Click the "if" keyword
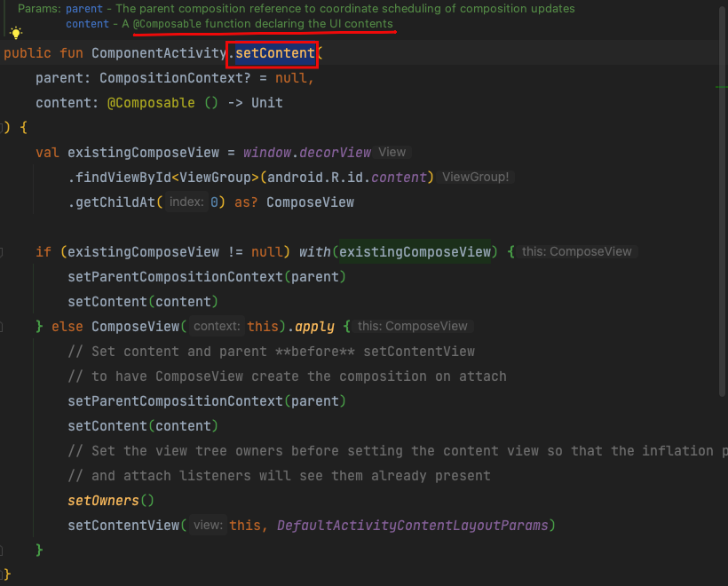The width and height of the screenshot is (728, 586). tap(44, 251)
